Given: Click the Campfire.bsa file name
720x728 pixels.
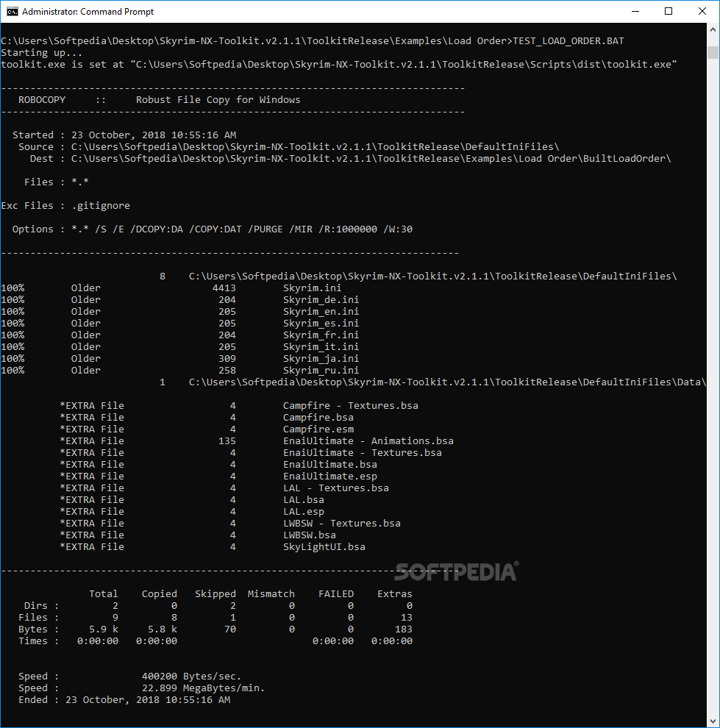Looking at the screenshot, I should point(318,418).
